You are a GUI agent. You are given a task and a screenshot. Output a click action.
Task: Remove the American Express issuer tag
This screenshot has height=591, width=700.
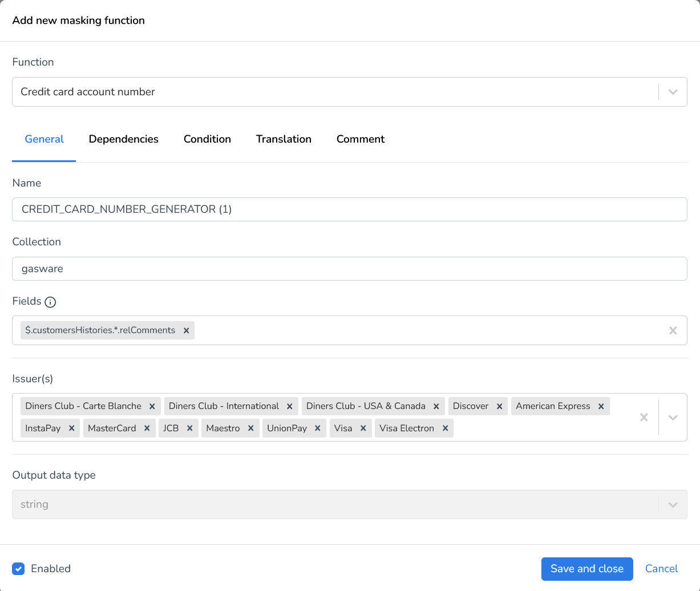click(601, 406)
